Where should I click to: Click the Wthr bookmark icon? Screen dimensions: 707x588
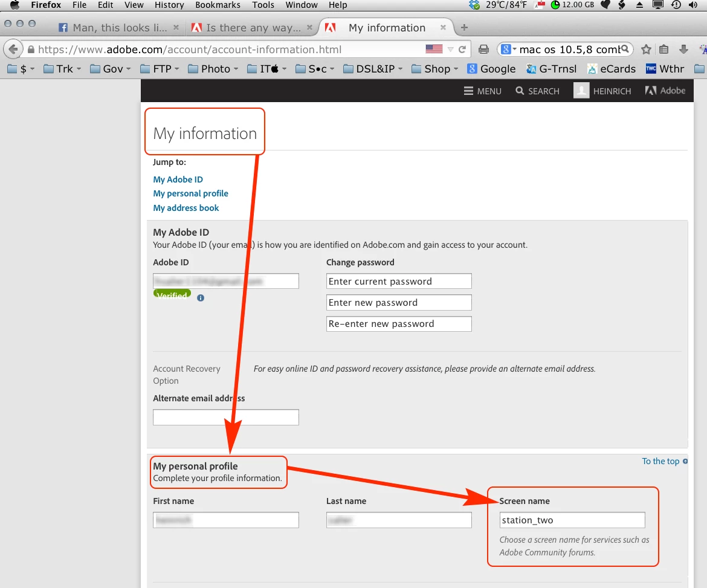pos(651,68)
